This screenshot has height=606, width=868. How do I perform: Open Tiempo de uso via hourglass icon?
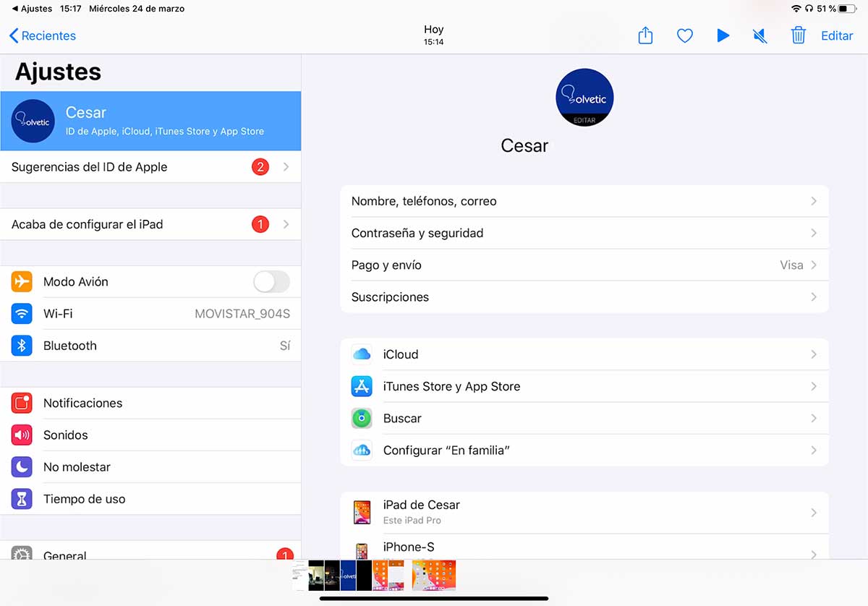(x=22, y=498)
